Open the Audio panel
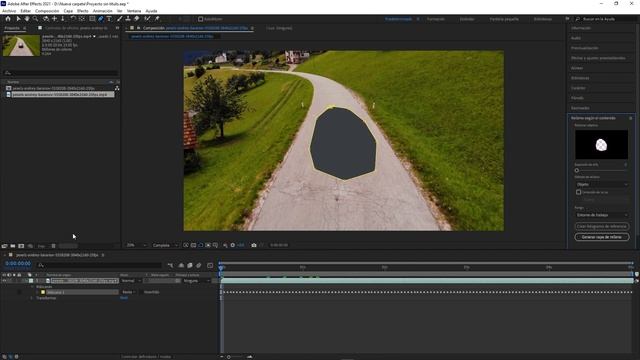The height and width of the screenshot is (360, 640). tap(576, 38)
